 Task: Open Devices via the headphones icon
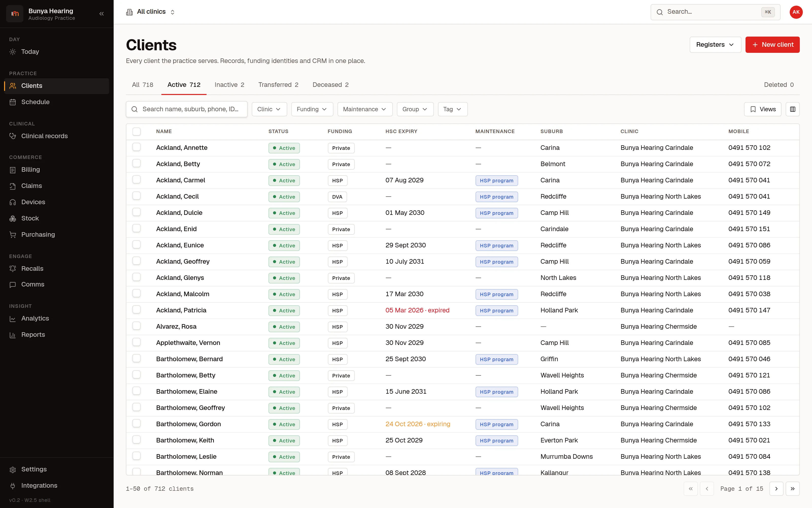(13, 202)
